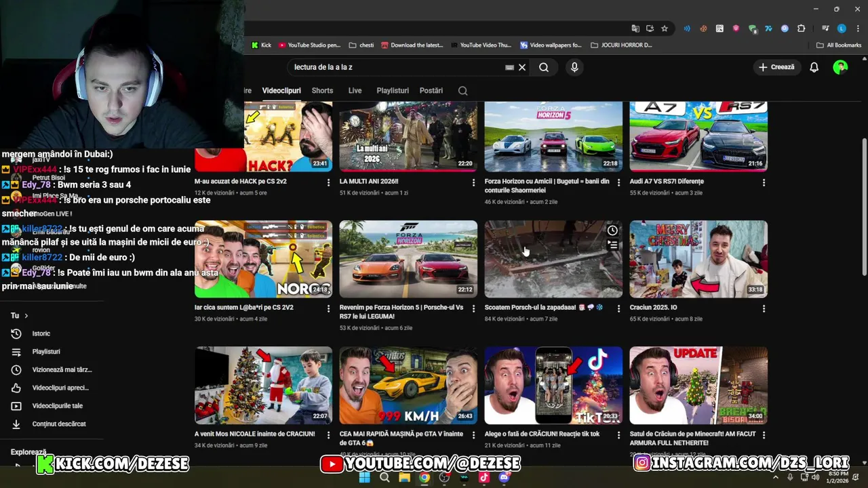This screenshot has width=868, height=488.
Task: Open the Chrome media controls icon
Action: coord(825,28)
